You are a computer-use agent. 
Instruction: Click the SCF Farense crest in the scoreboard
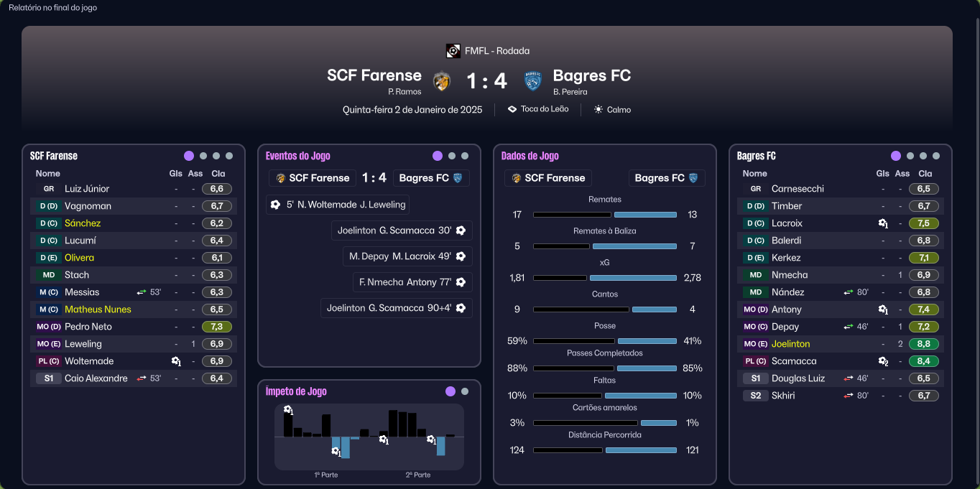pyautogui.click(x=442, y=82)
